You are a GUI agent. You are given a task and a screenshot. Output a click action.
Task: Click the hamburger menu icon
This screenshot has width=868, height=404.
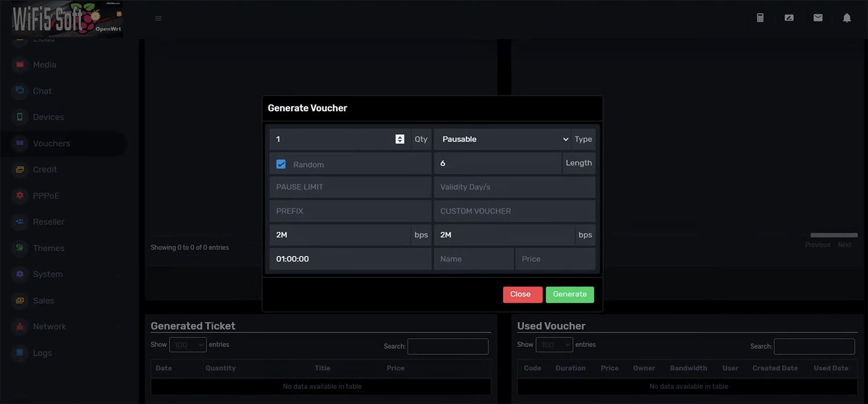(158, 19)
